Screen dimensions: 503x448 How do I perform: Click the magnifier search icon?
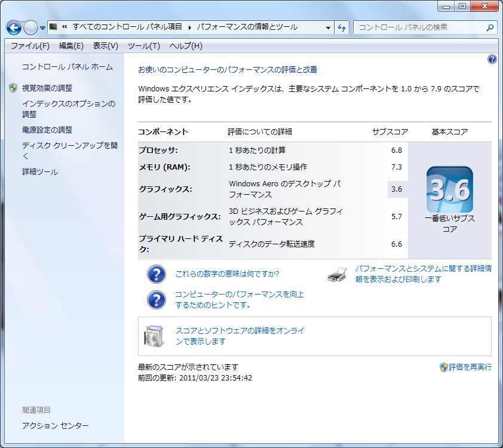pos(490,27)
